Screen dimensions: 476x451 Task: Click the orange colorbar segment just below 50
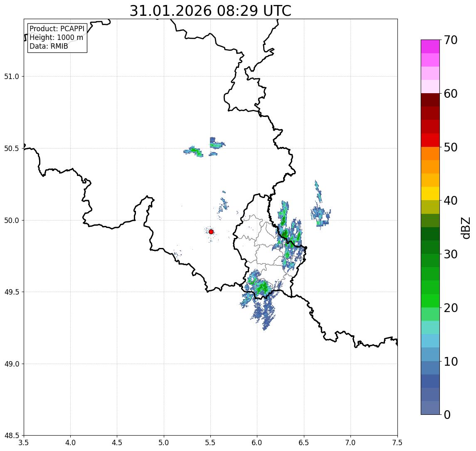coord(430,154)
